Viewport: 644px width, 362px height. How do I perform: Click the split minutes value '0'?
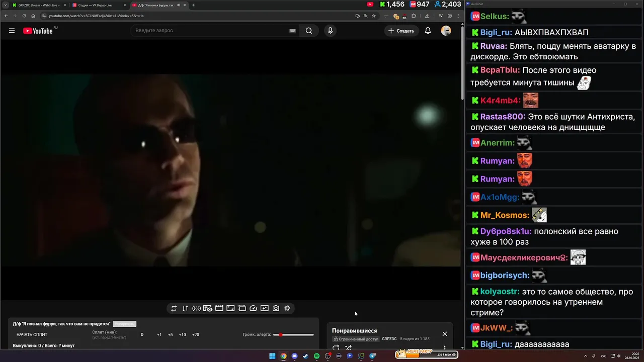142,335
